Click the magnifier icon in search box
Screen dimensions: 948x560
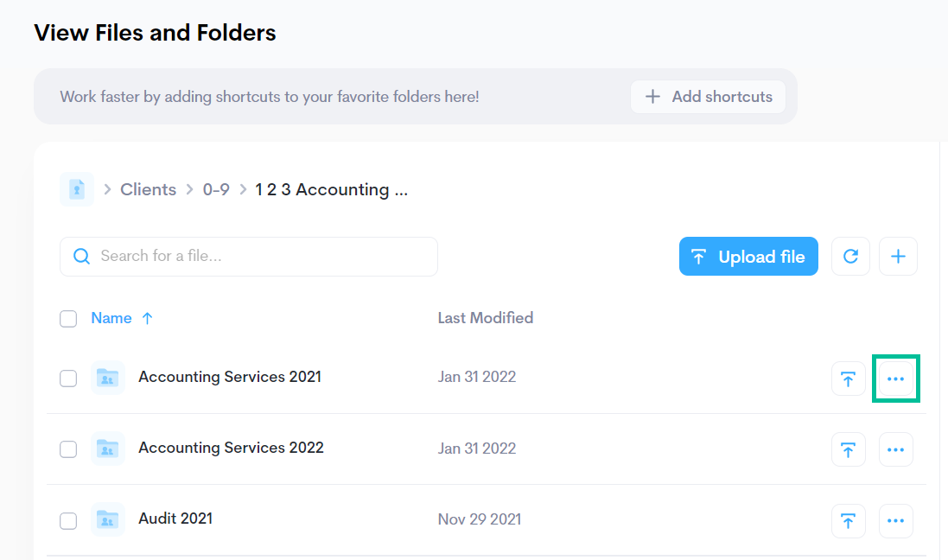pos(81,257)
